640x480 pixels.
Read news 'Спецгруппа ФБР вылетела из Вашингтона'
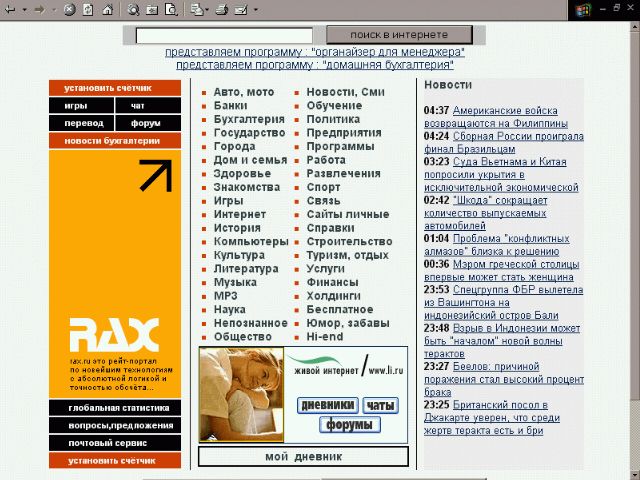[x=504, y=302]
